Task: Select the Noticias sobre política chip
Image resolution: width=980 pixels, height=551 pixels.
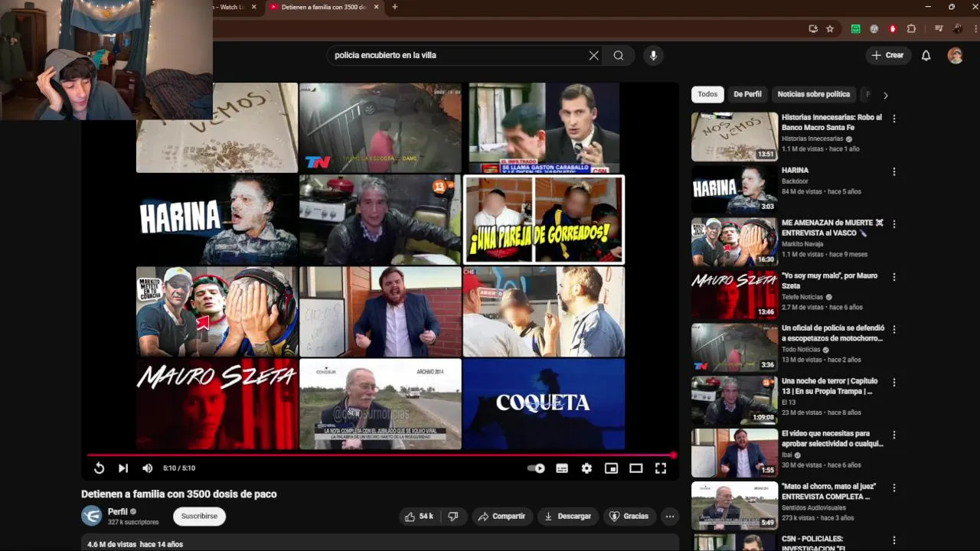Action: 814,94
